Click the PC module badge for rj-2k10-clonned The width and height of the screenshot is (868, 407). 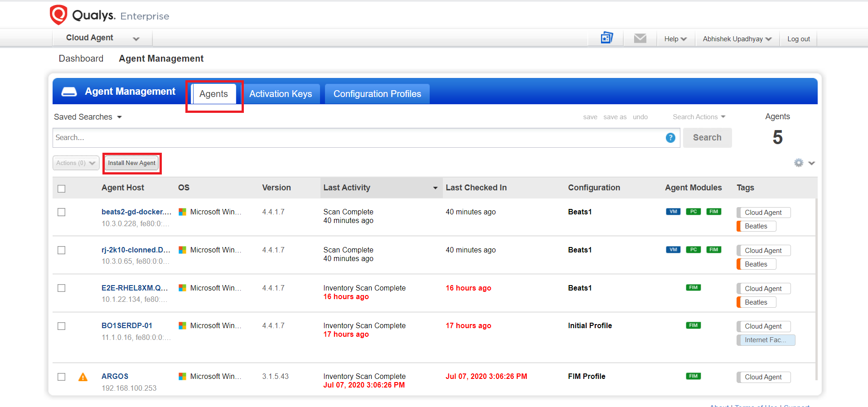(x=693, y=250)
